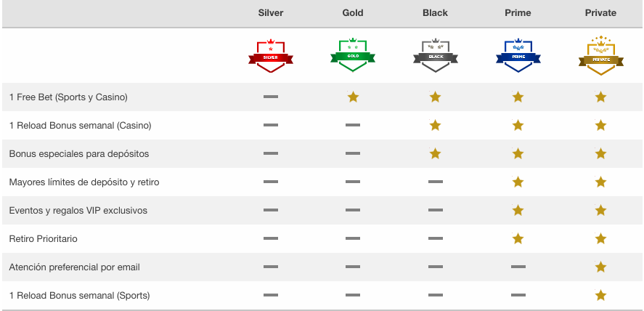The width and height of the screenshot is (644, 311).
Task: Click the 'Eventos y regalos VIP exclusivos' label
Action: 78,210
